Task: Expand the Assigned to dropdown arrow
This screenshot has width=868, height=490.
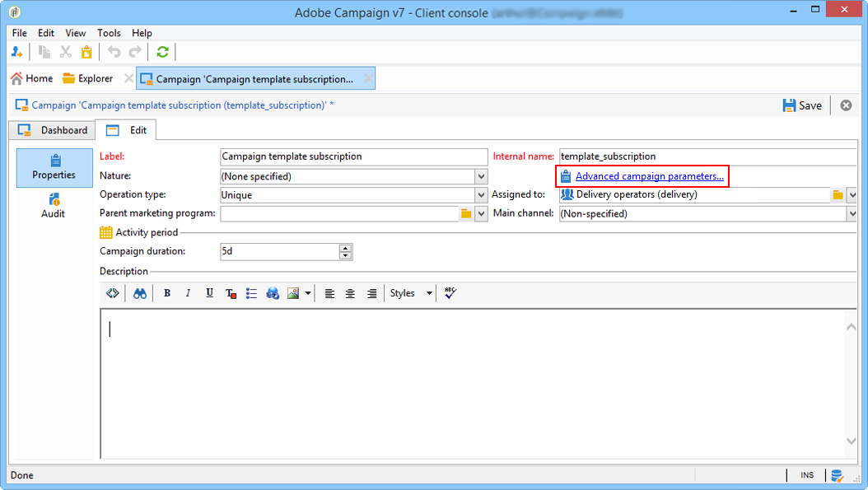Action: [x=852, y=195]
